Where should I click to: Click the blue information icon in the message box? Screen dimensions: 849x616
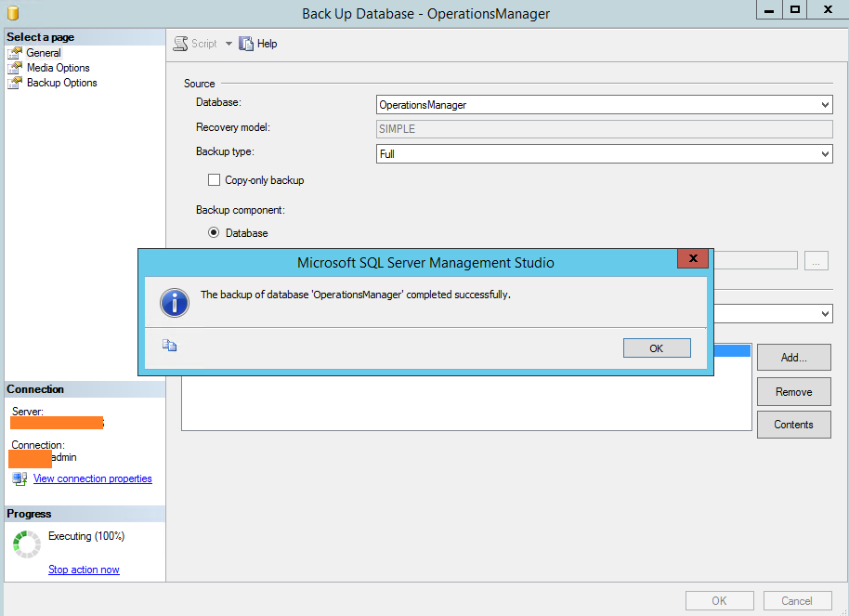pyautogui.click(x=175, y=302)
